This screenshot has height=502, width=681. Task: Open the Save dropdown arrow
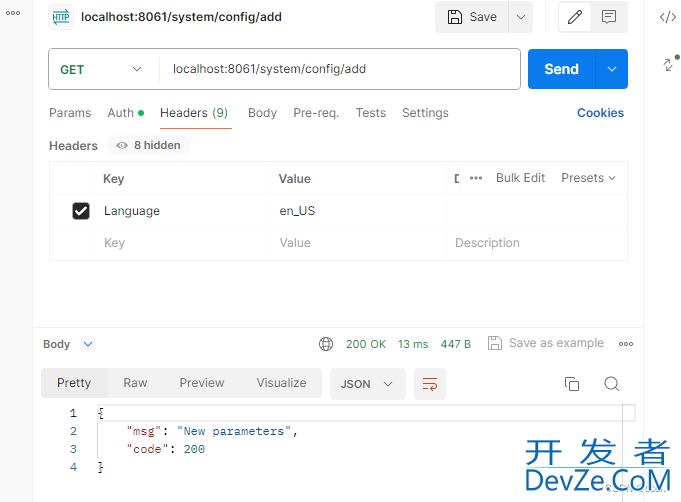pos(521,17)
